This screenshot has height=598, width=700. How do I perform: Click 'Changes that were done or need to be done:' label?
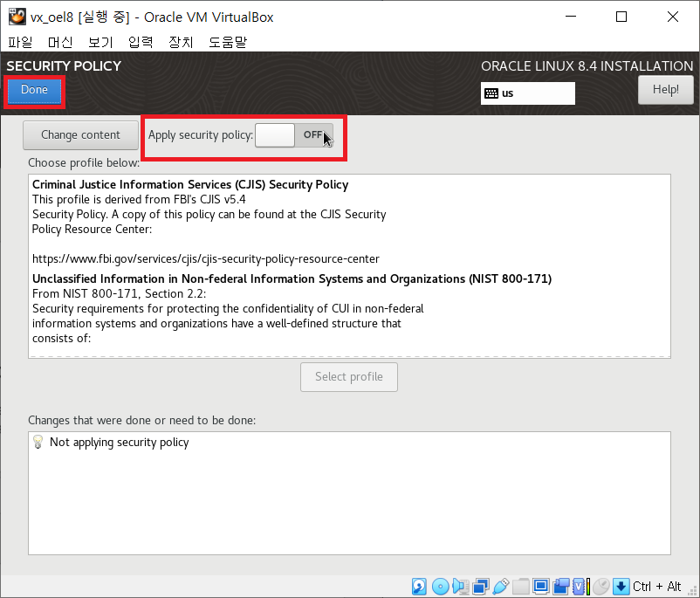142,420
